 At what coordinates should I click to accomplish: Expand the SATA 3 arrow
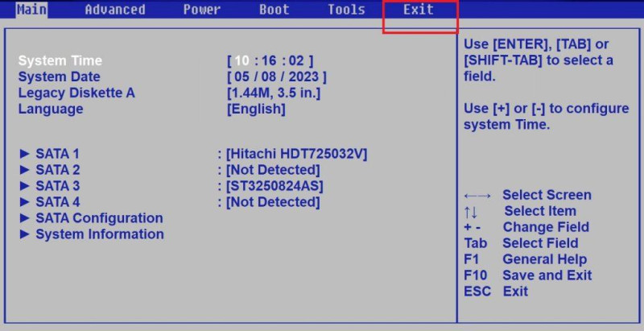point(25,185)
